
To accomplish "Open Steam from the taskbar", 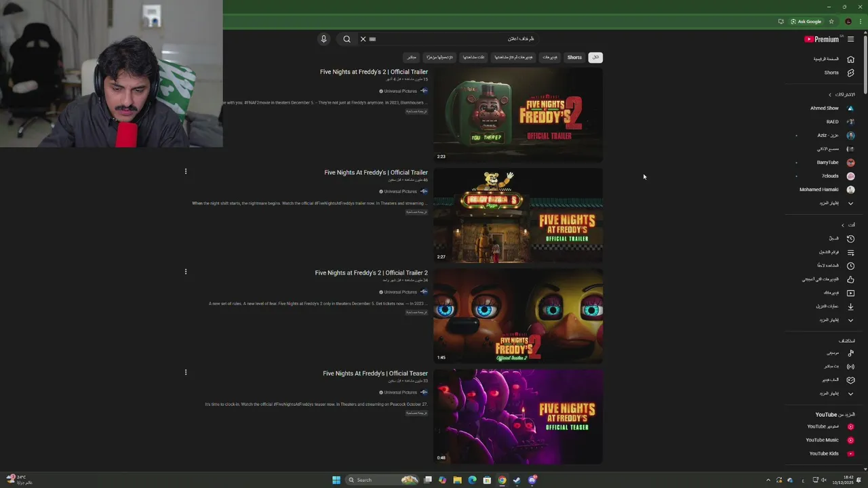I will [517, 480].
